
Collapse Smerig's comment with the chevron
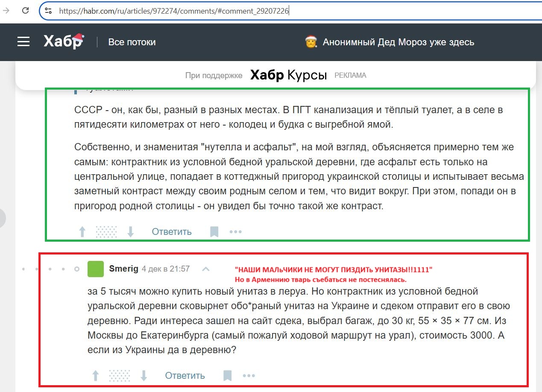pyautogui.click(x=206, y=269)
